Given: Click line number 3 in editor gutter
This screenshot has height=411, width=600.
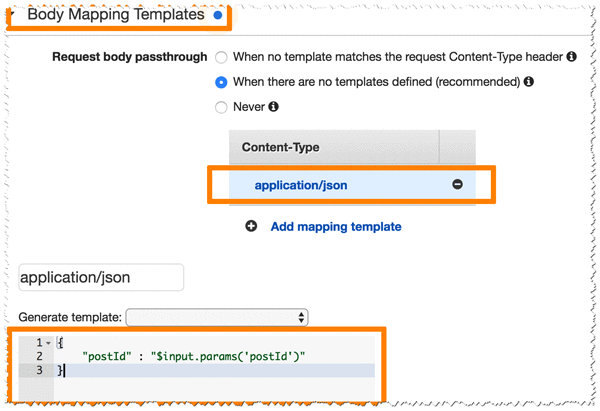Looking at the screenshot, I should point(39,370).
